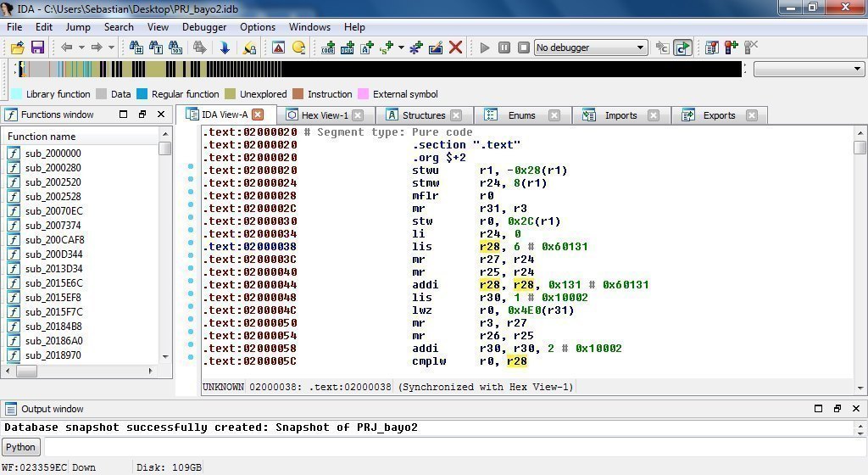The image size is (868, 475).
Task: Maximize the Functions window panel
Action: [x=124, y=114]
